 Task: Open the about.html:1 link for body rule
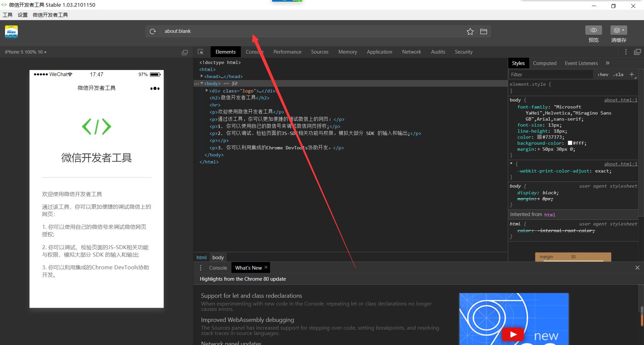click(621, 100)
